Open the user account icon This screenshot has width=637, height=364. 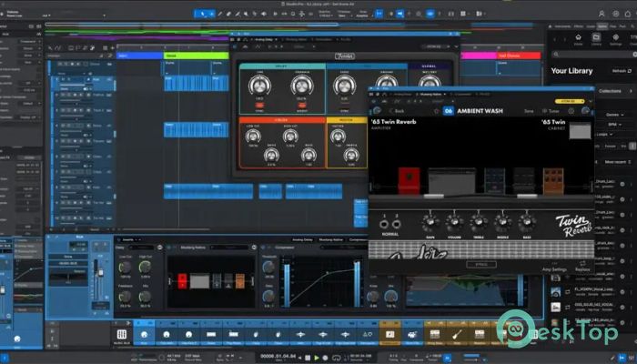pos(602,14)
